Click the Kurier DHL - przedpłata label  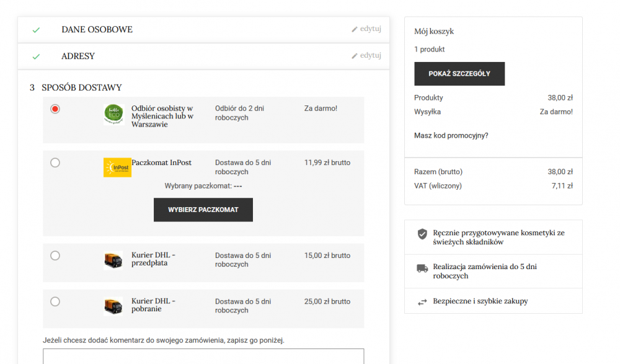(153, 259)
